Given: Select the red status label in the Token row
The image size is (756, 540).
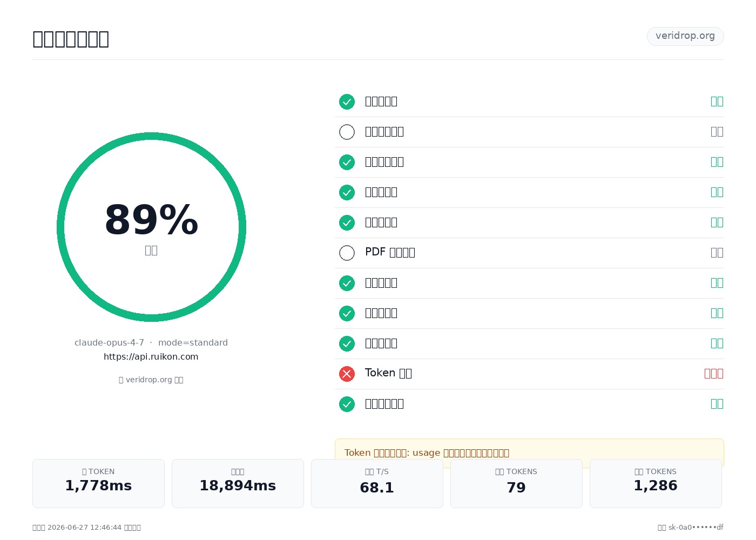Looking at the screenshot, I should tap(713, 374).
